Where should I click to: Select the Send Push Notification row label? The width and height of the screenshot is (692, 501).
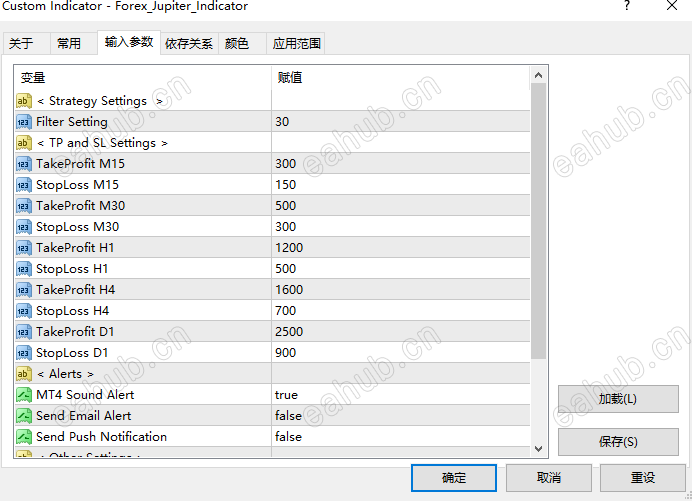102,437
